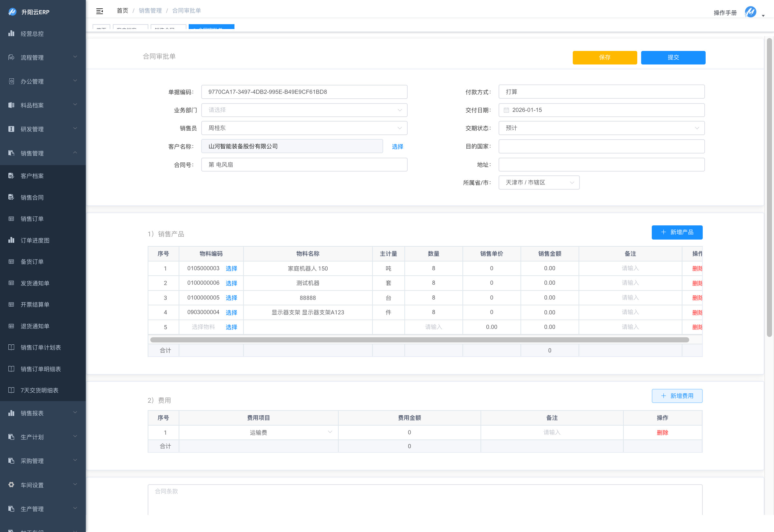The image size is (774, 532).
Task: Expand the 所属省/市 cascader selector
Action: coord(539,183)
